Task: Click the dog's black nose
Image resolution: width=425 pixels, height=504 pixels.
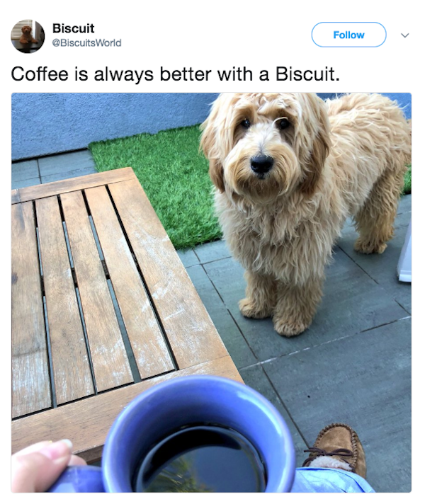Action: pos(261,164)
